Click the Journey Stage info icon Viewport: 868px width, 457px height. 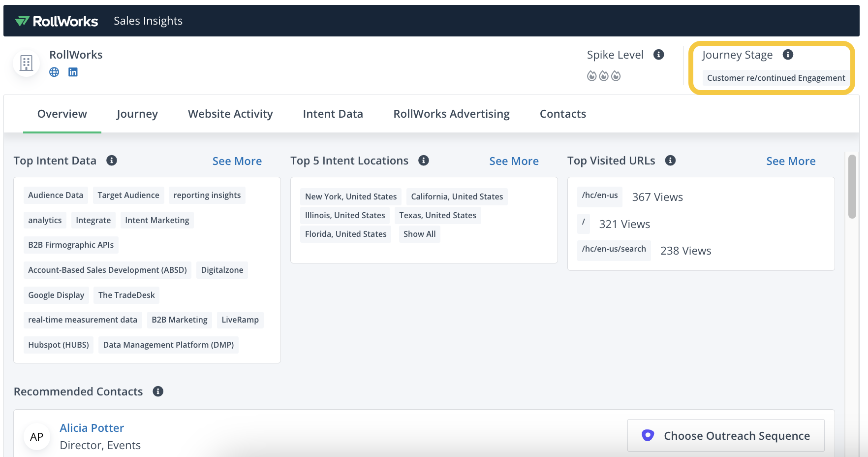point(788,55)
